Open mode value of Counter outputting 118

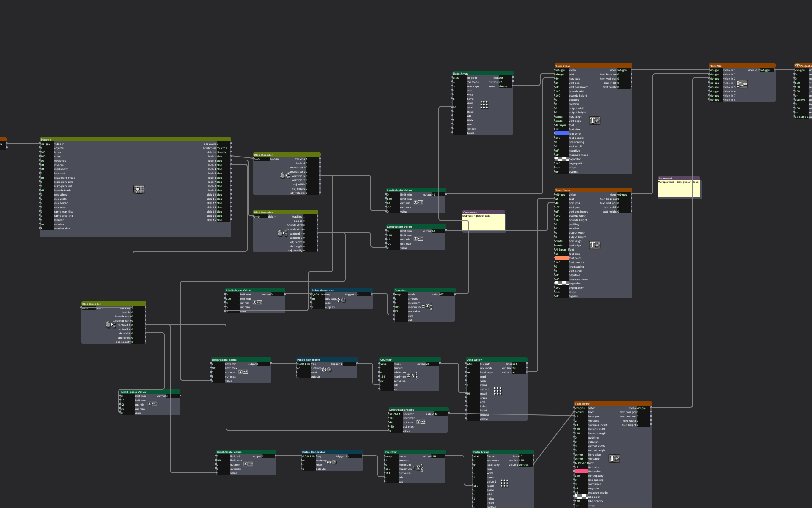click(392, 456)
